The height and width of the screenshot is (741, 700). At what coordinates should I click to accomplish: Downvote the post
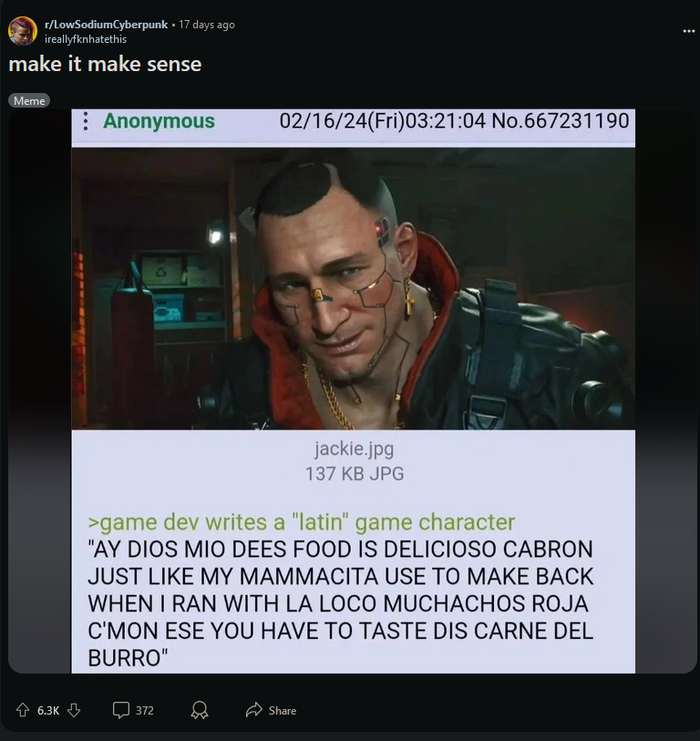74,710
